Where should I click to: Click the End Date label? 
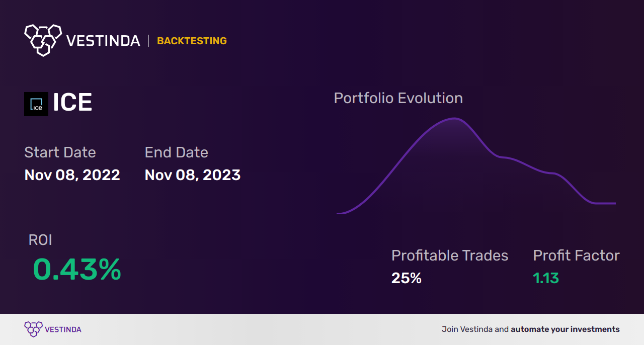click(x=176, y=152)
